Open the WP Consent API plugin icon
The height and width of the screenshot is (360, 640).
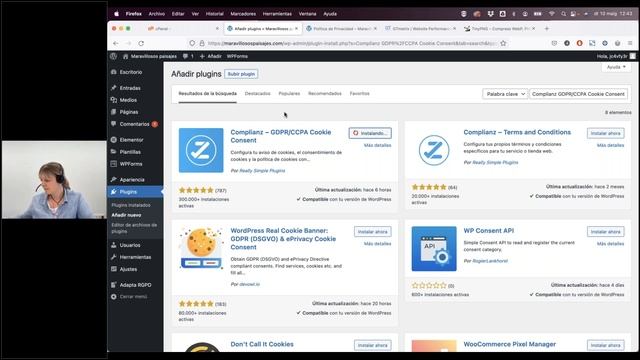point(434,249)
